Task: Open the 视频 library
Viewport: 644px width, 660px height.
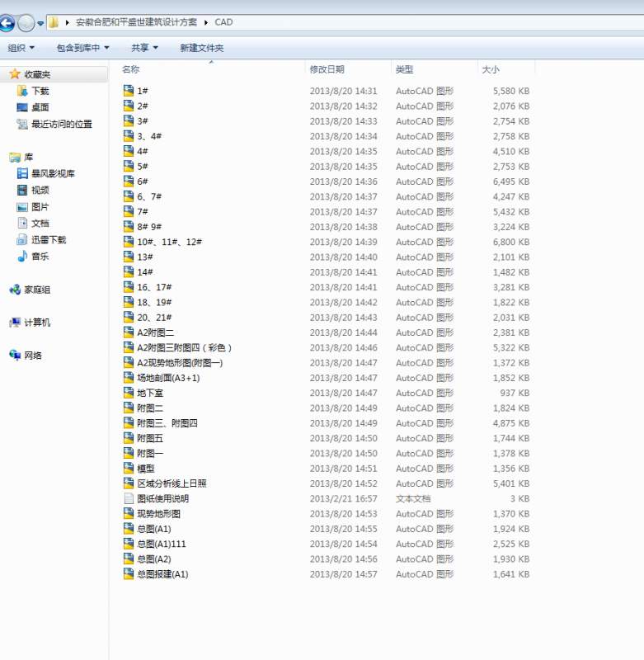Action: click(40, 191)
